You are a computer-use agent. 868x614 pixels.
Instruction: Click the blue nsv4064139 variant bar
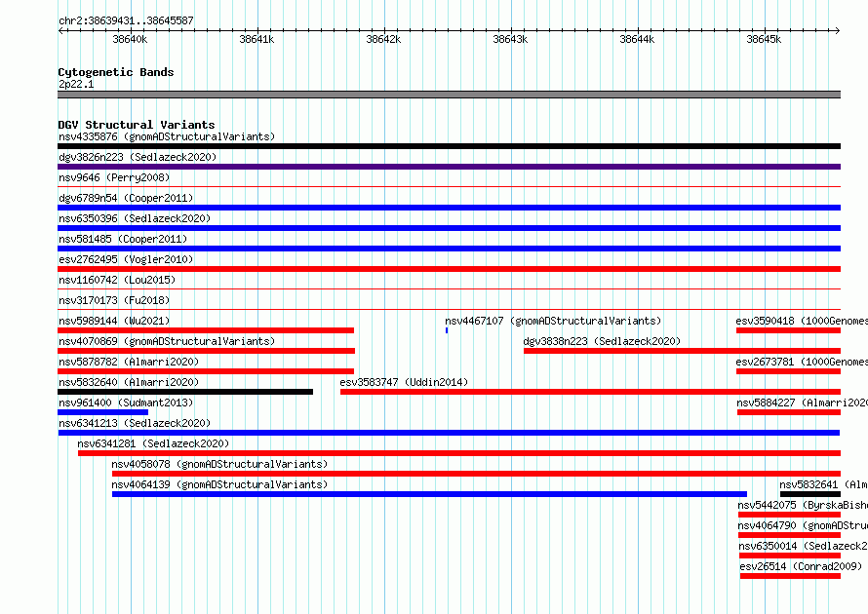click(x=429, y=494)
